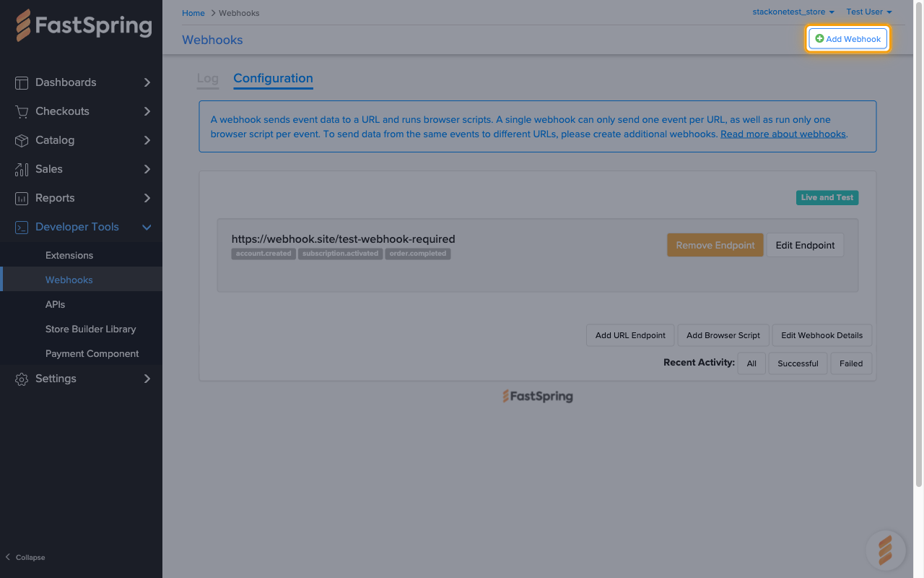Open Payment Component page

(92, 353)
